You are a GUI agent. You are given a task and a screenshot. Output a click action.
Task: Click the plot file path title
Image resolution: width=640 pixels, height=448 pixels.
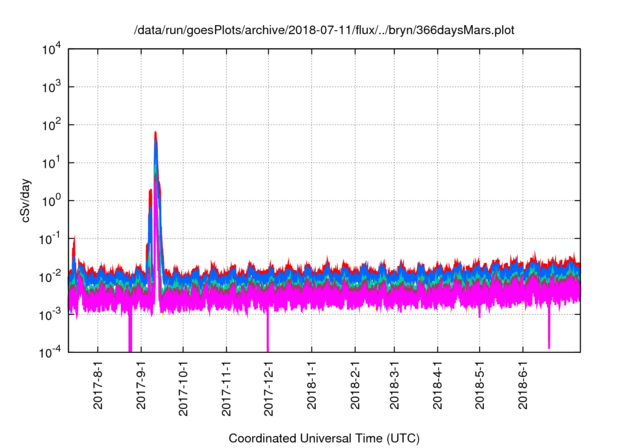click(329, 31)
